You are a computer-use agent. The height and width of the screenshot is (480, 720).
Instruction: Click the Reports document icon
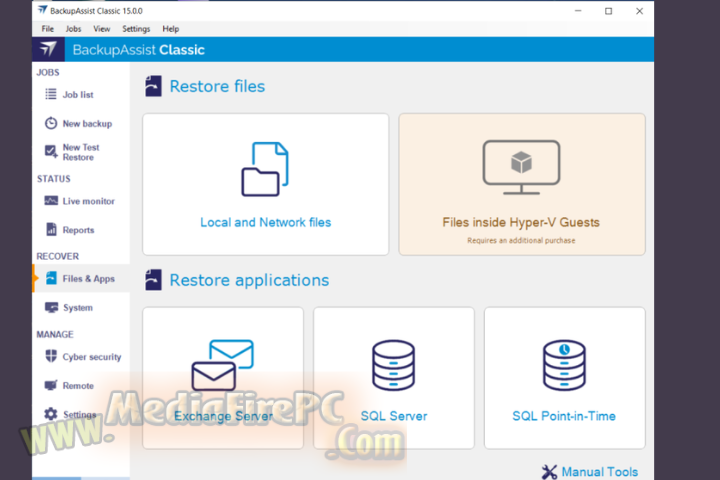click(x=51, y=229)
